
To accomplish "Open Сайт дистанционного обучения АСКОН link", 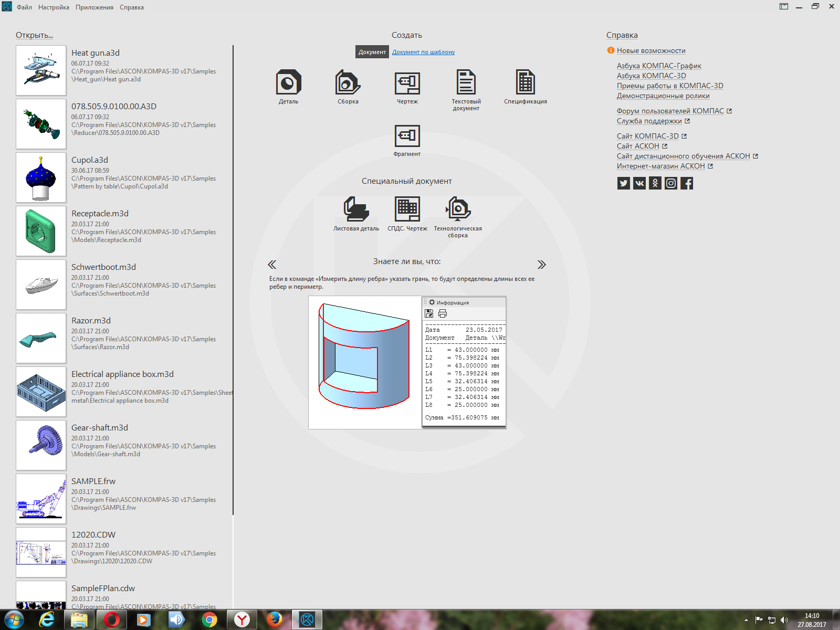I will [684, 156].
